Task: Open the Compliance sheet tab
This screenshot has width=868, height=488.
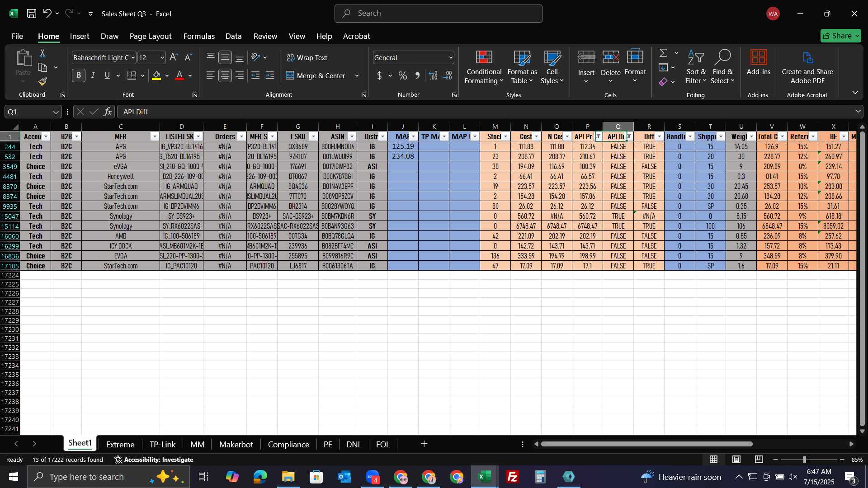Action: click(x=288, y=445)
